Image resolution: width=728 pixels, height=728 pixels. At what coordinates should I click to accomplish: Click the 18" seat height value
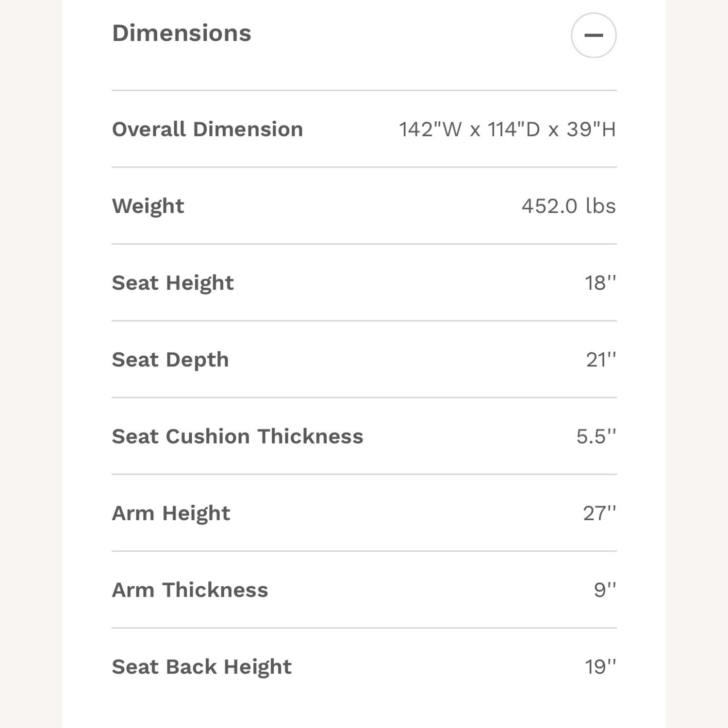[600, 283]
